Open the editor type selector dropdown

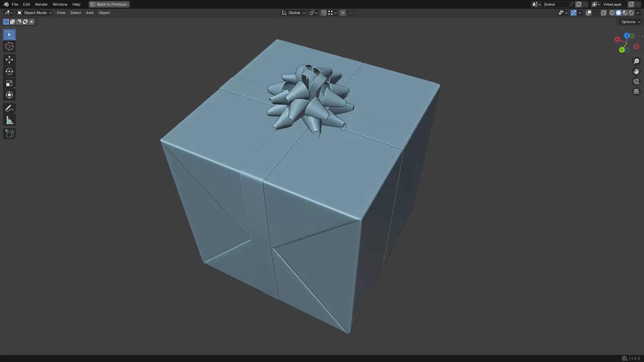8,13
